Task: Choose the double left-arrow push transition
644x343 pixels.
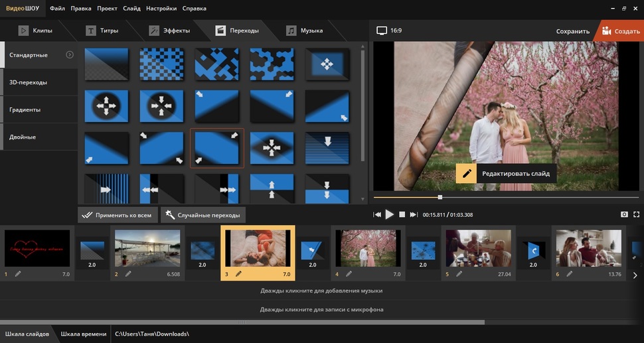Action: click(x=161, y=188)
